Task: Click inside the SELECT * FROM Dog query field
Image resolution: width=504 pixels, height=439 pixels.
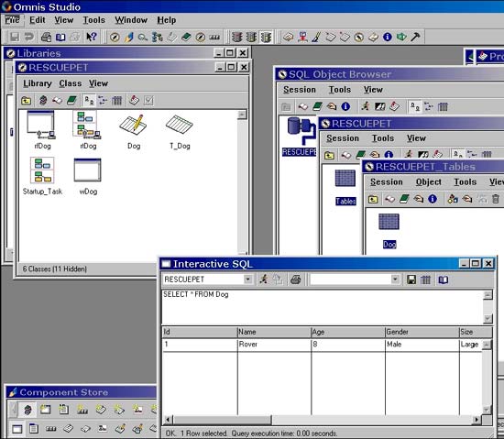Action: click(323, 307)
